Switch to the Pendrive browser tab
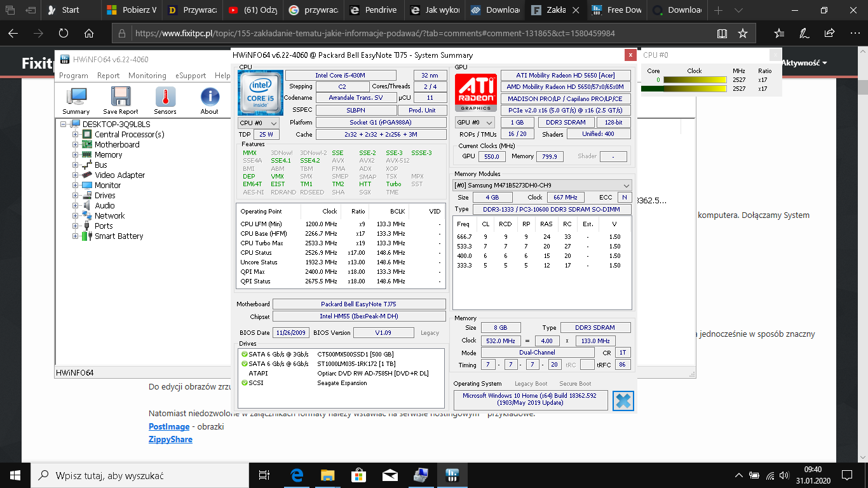 (x=374, y=10)
